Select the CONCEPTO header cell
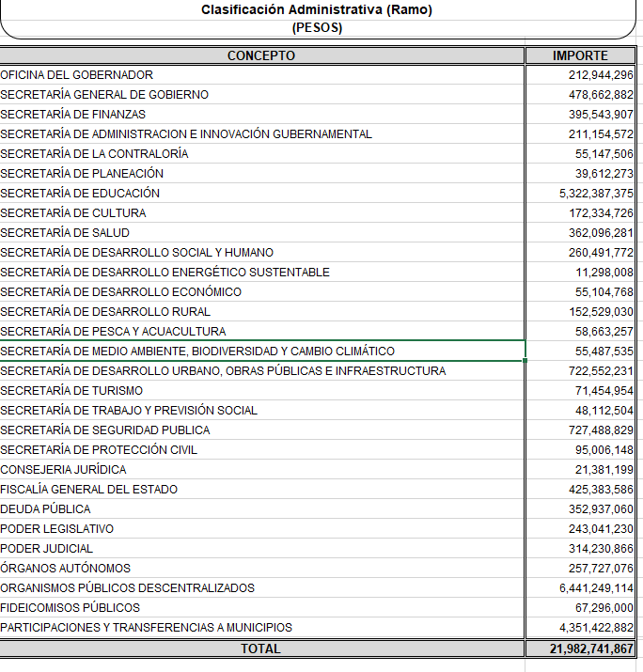Screen dimensions: 643x672 pyautogui.click(x=261, y=55)
